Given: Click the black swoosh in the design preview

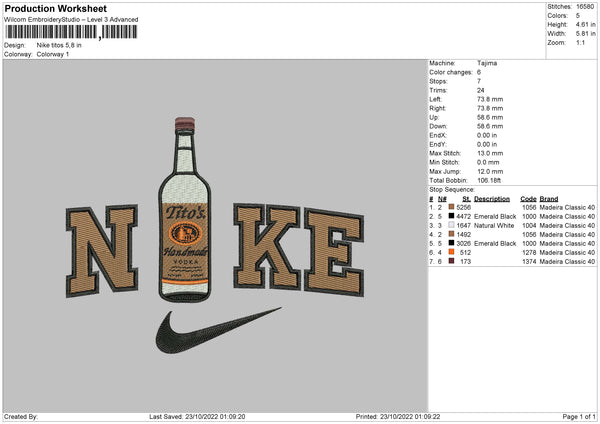Looking at the screenshot, I should click(218, 330).
